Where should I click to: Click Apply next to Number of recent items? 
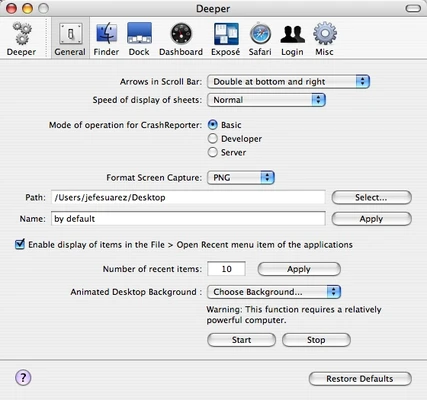pyautogui.click(x=299, y=269)
